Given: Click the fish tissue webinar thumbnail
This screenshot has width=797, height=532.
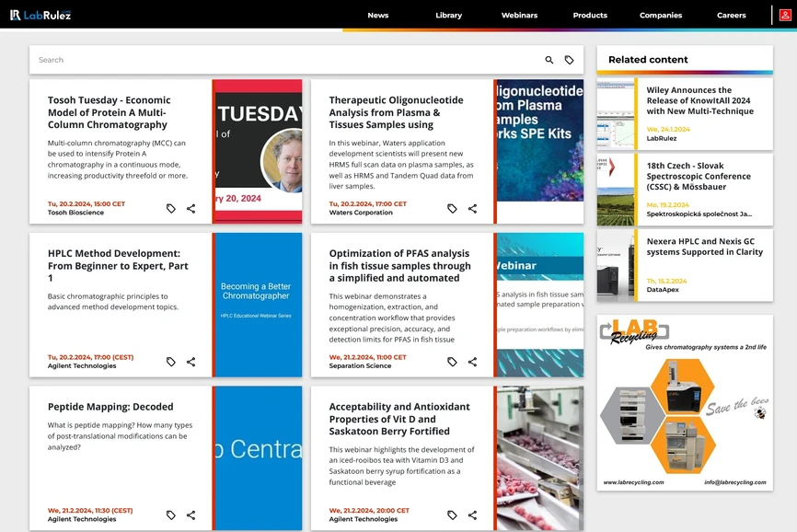Looking at the screenshot, I should [x=538, y=305].
